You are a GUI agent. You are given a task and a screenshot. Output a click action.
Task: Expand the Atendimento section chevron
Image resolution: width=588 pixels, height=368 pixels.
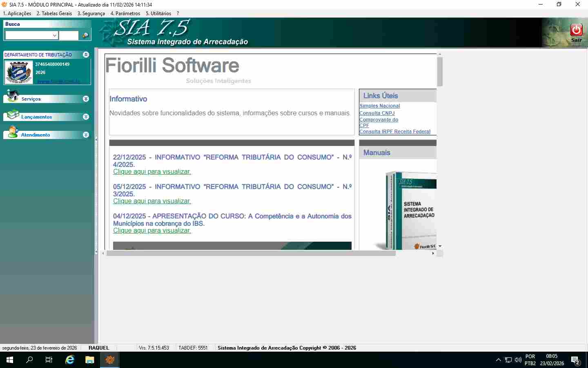(x=86, y=135)
